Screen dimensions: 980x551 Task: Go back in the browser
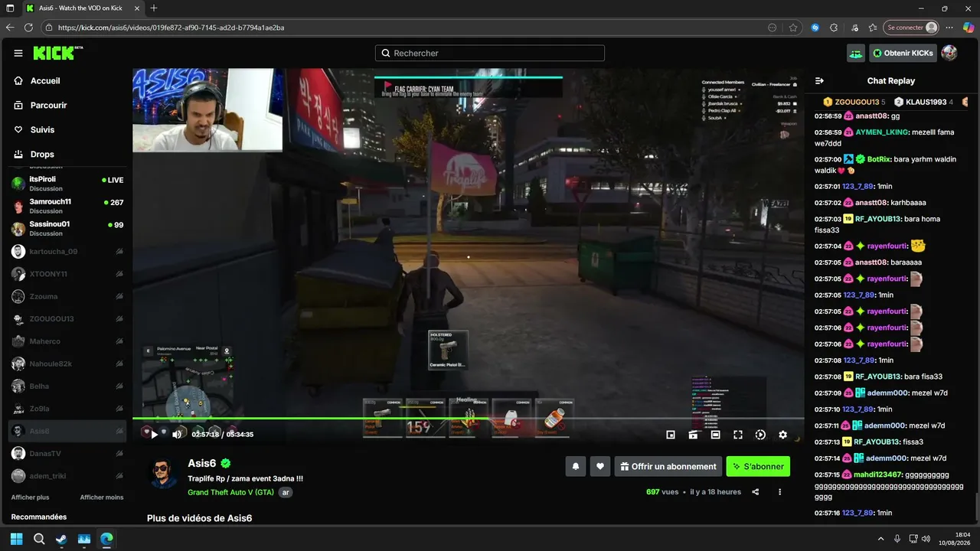pos(10,28)
